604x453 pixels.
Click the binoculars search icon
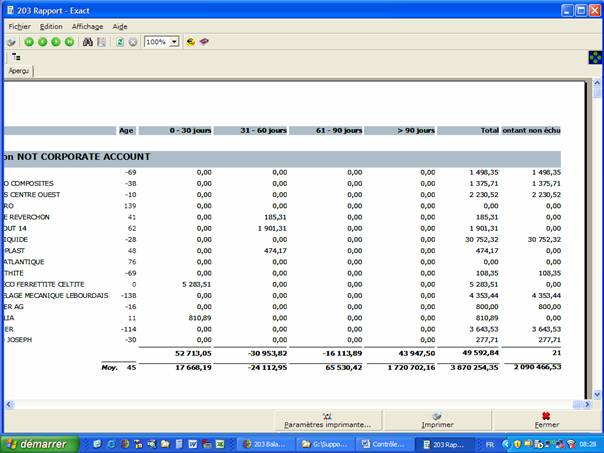click(88, 42)
